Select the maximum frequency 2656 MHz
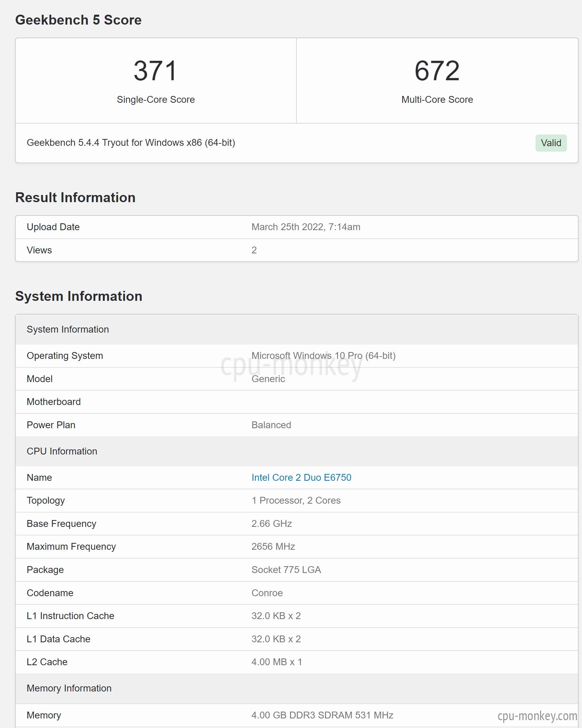The image size is (582, 728). pyautogui.click(x=273, y=546)
